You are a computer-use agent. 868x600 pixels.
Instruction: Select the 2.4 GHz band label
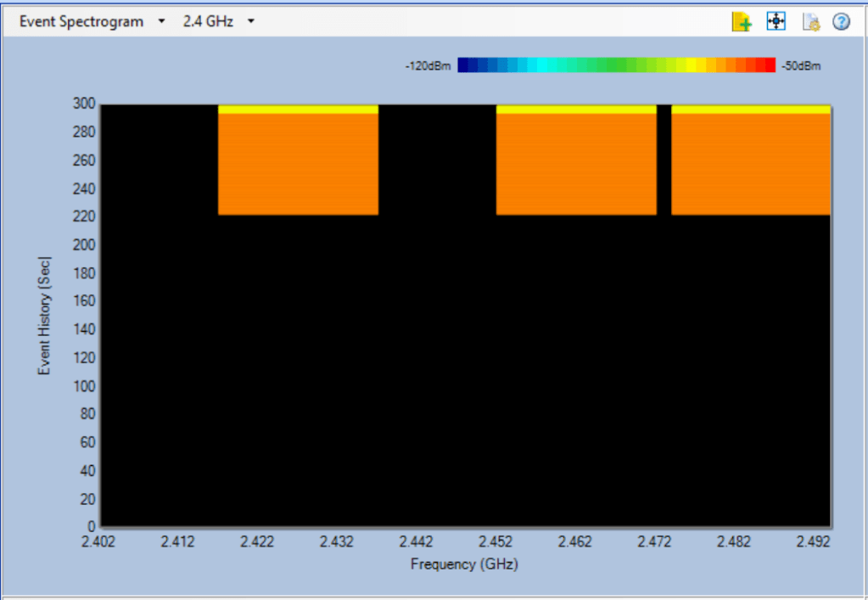coord(208,22)
